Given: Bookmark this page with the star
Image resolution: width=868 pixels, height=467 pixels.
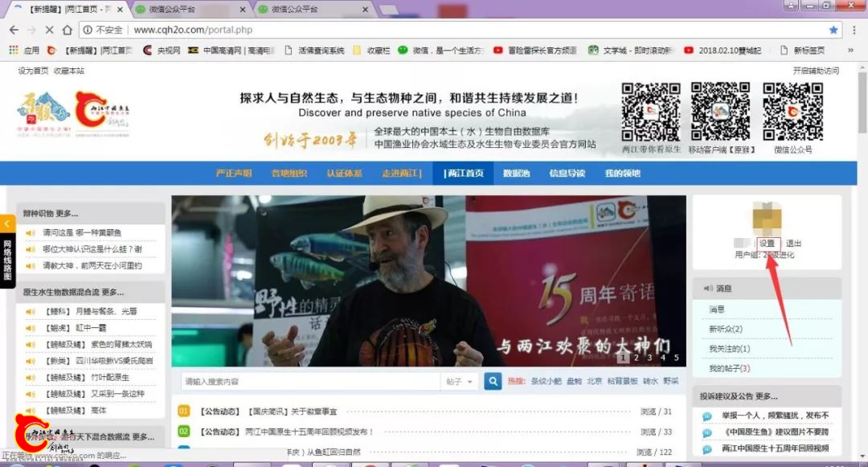Looking at the screenshot, I should click(833, 30).
